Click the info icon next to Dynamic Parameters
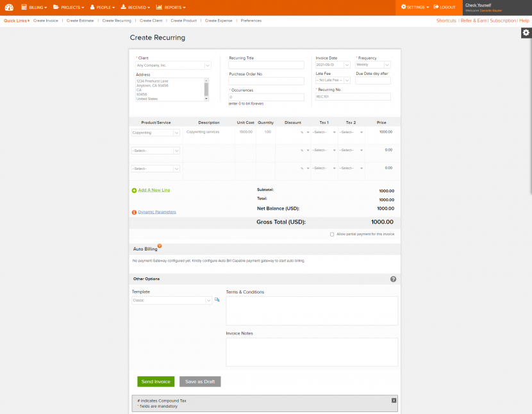532x414 pixels. pyautogui.click(x=134, y=212)
